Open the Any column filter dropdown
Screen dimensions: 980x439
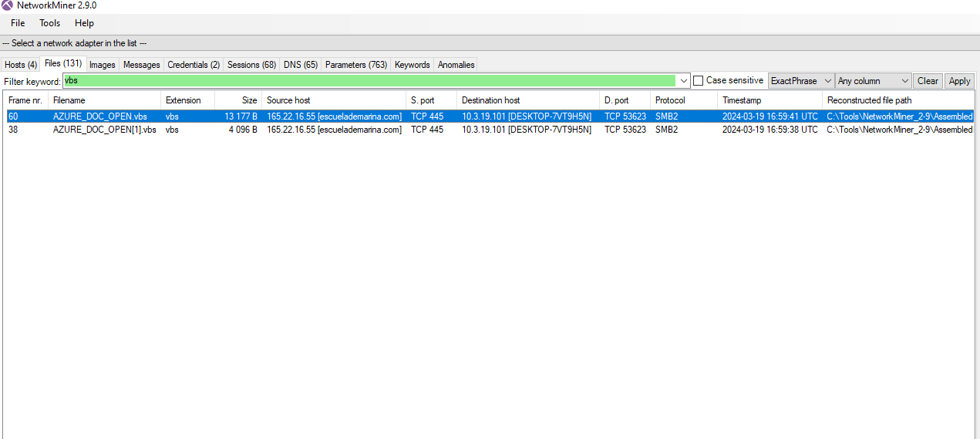[874, 81]
